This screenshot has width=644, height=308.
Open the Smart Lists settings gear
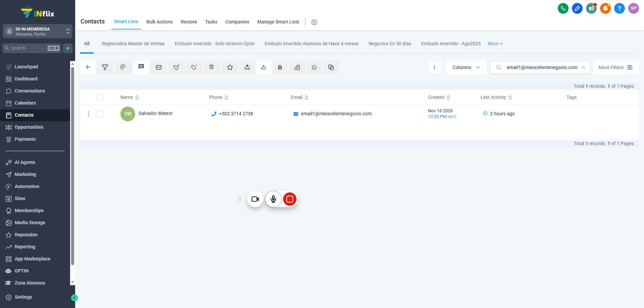314,22
